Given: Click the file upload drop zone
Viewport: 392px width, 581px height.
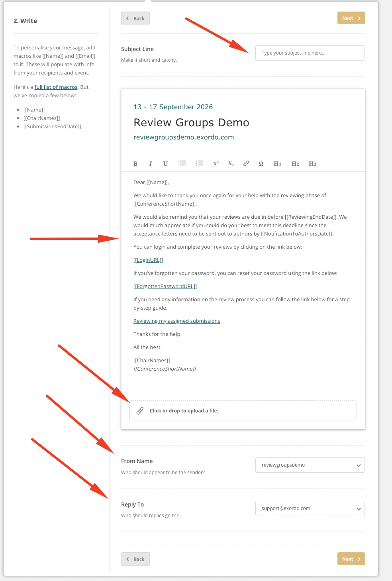Looking at the screenshot, I should pos(243,410).
